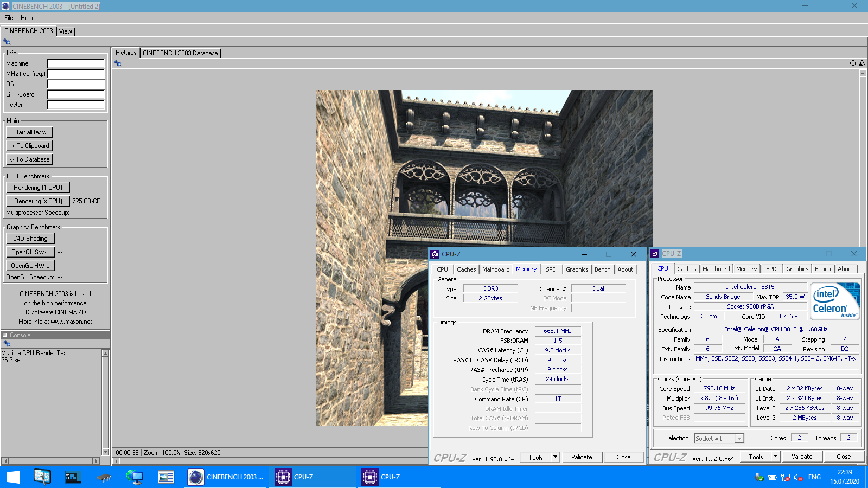868x488 pixels.
Task: Click Start all tests button
Action: coord(29,132)
